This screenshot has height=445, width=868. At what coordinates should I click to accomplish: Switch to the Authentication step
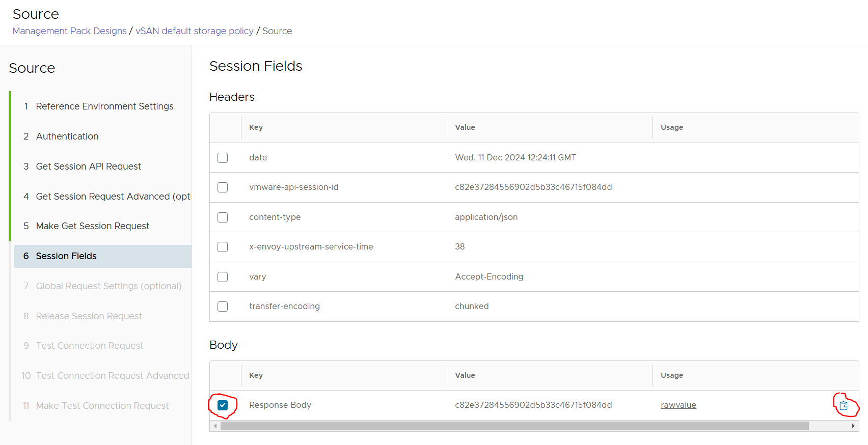(67, 136)
